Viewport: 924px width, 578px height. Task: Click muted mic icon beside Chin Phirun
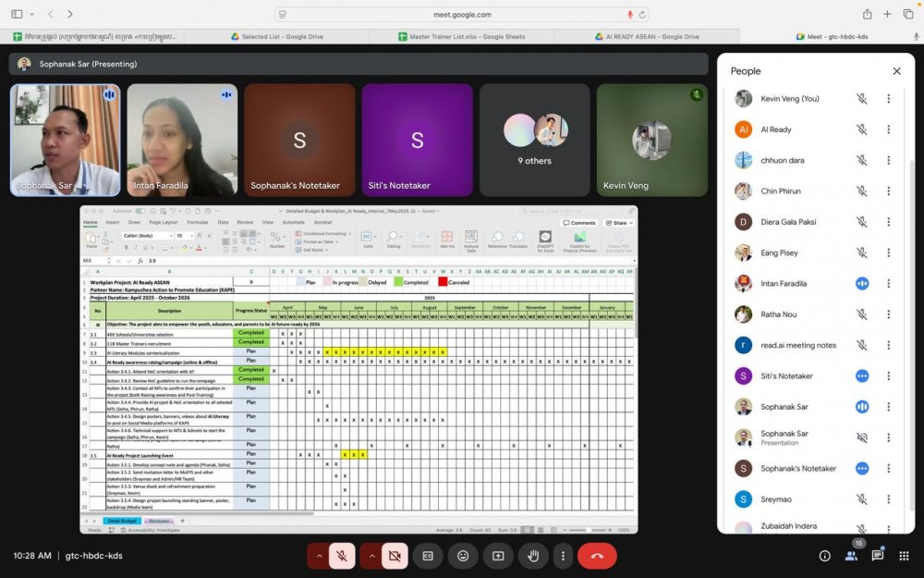point(861,191)
